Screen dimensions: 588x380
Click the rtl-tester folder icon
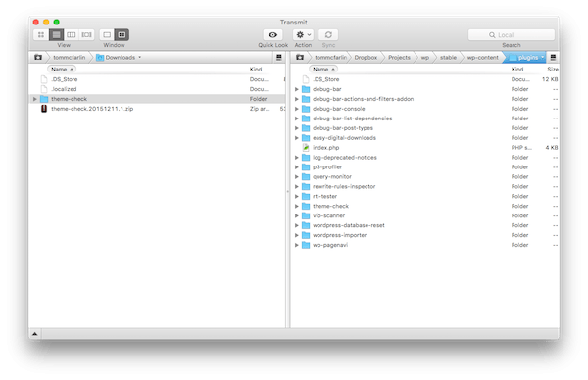pyautogui.click(x=306, y=197)
